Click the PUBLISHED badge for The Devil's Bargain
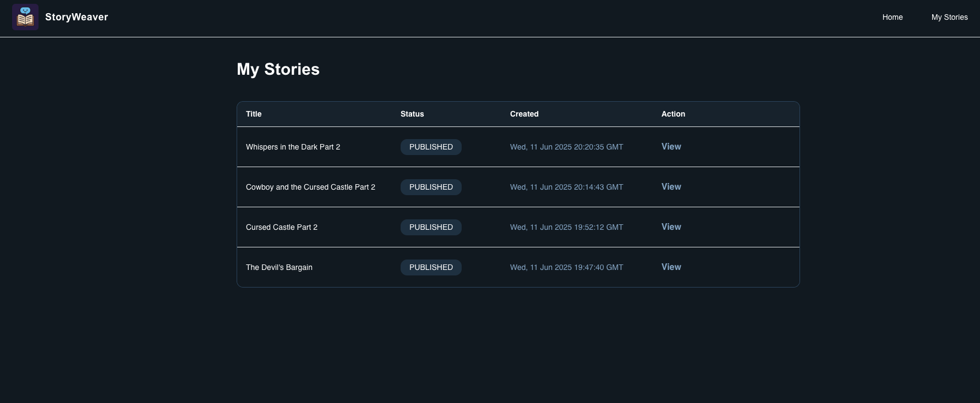 431,267
